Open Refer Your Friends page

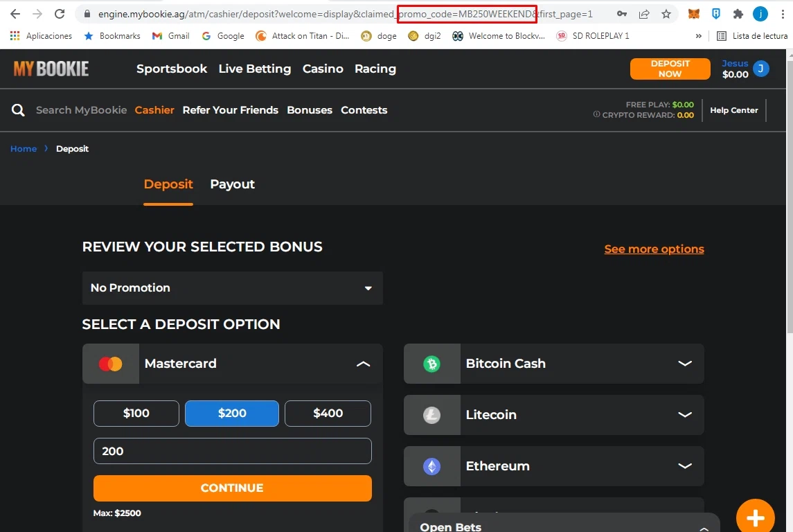pyautogui.click(x=231, y=110)
